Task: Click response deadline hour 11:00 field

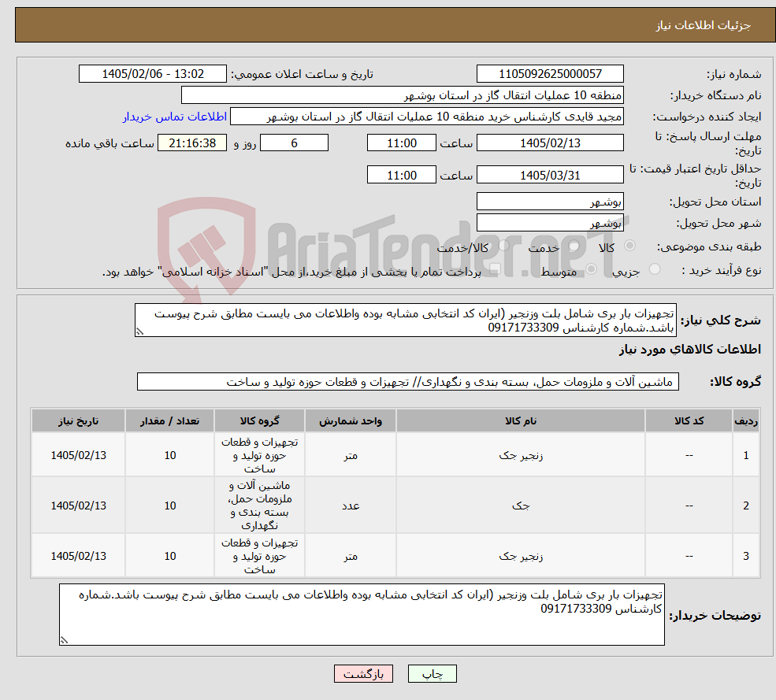Action: [401, 143]
